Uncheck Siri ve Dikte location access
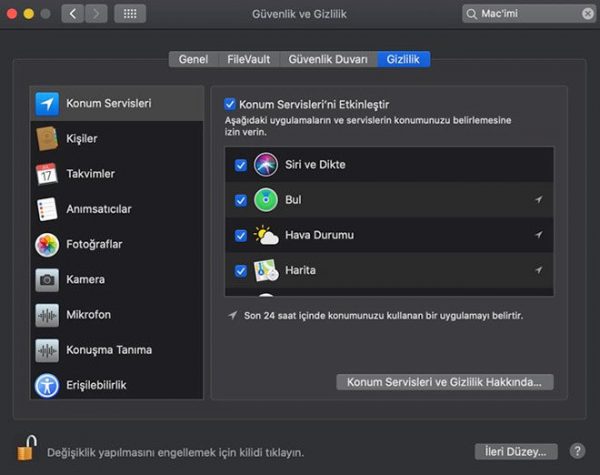 241,165
